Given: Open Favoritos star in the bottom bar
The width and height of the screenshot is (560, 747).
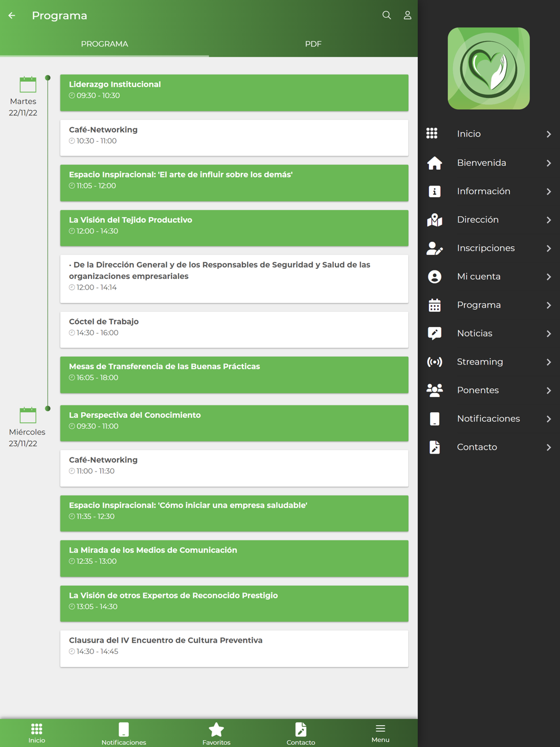Looking at the screenshot, I should [x=216, y=734].
